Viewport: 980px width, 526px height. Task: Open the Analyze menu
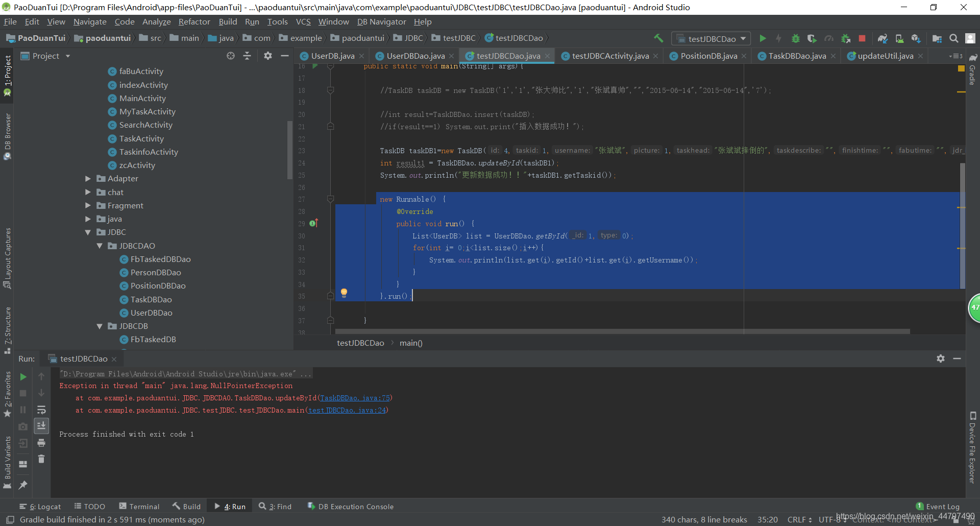pyautogui.click(x=156, y=21)
